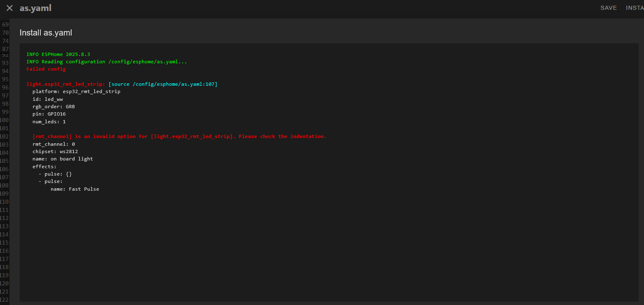This screenshot has height=305, width=644.
Task: Click the source /config/esphome/as.yaml:107 reference
Action: [x=163, y=84]
